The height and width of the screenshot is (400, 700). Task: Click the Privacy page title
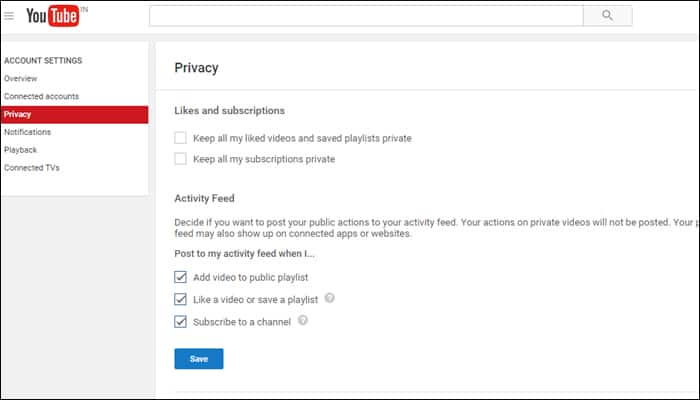pyautogui.click(x=196, y=68)
